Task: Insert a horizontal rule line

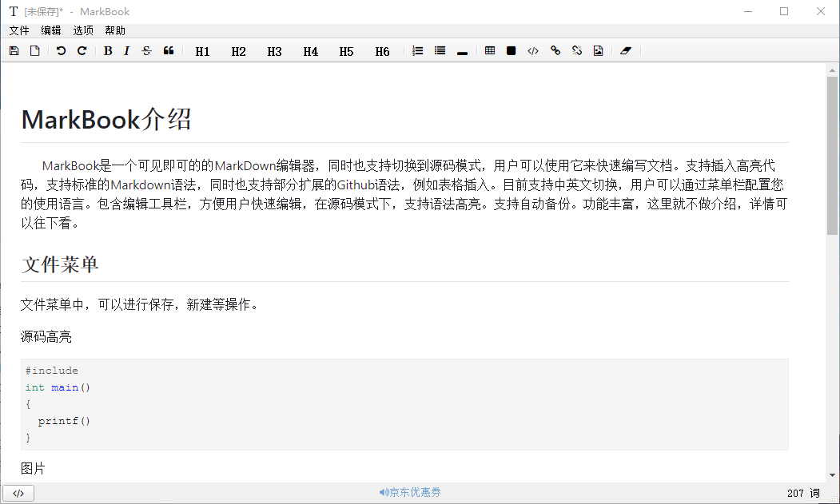Action: (462, 52)
